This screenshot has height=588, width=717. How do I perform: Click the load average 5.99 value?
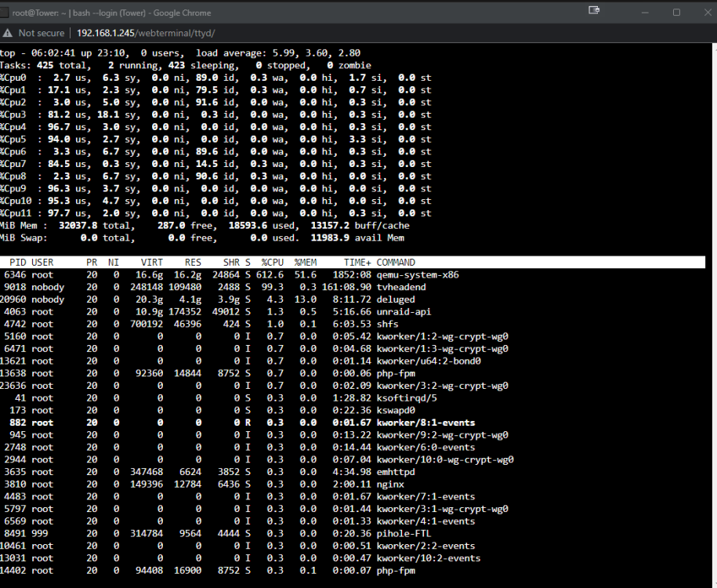(284, 53)
